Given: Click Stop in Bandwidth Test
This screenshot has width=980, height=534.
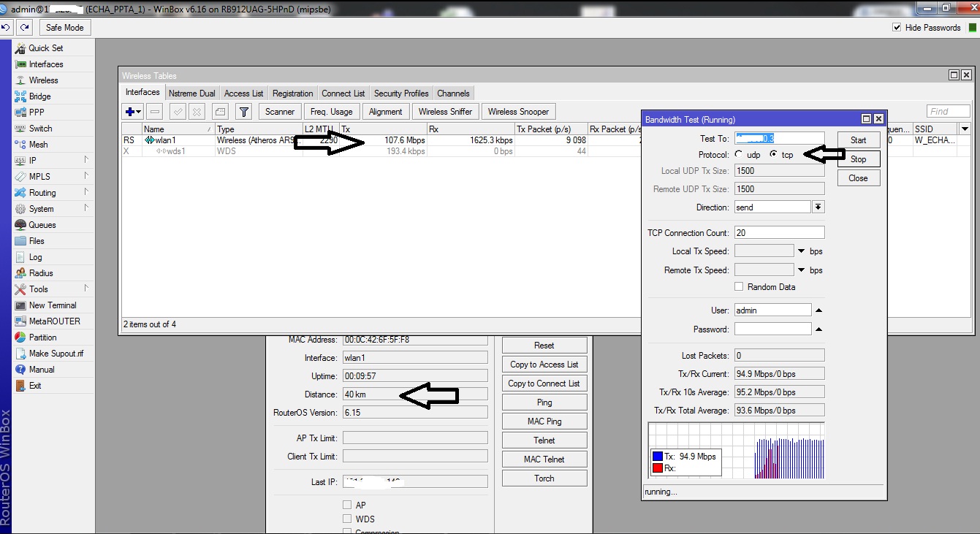Looking at the screenshot, I should [858, 159].
